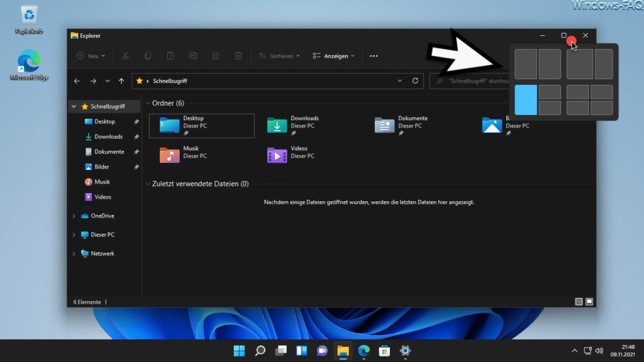Image resolution: width=644 pixels, height=362 pixels.
Task: Snap window to highlighted blue left zone
Action: click(526, 100)
